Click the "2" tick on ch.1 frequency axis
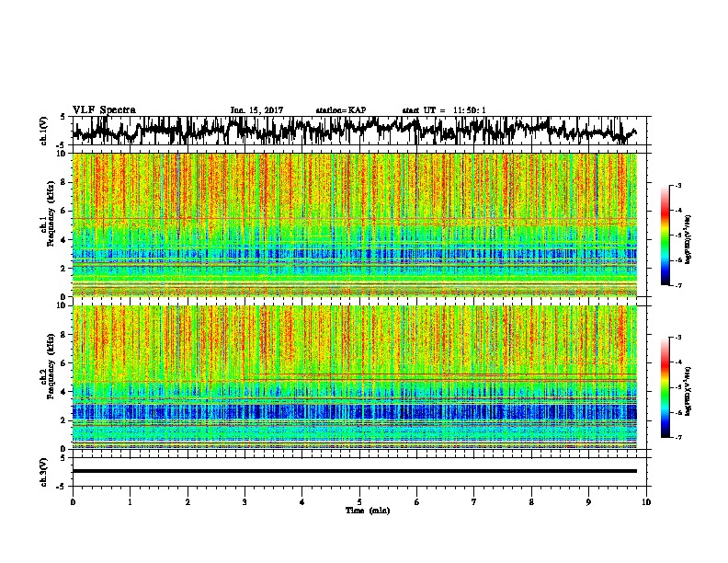This screenshot has width=728, height=563. 64,268
